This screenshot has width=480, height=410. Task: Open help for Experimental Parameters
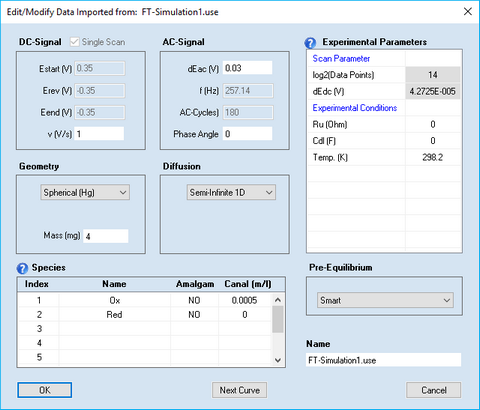(x=310, y=43)
